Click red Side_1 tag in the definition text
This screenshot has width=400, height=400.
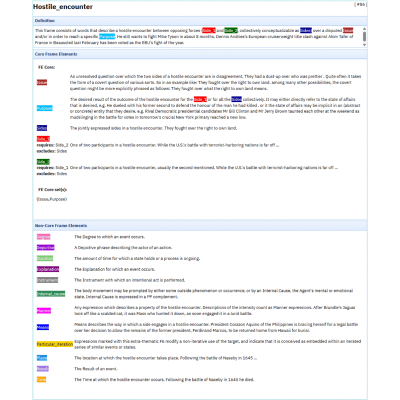tap(209, 30)
